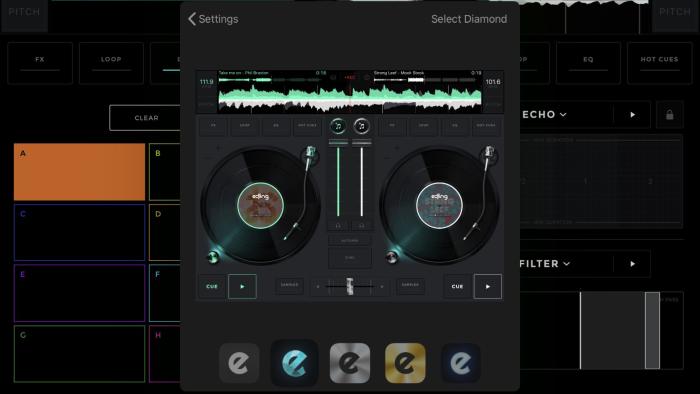Select the navy blue skin icon

[x=461, y=363]
